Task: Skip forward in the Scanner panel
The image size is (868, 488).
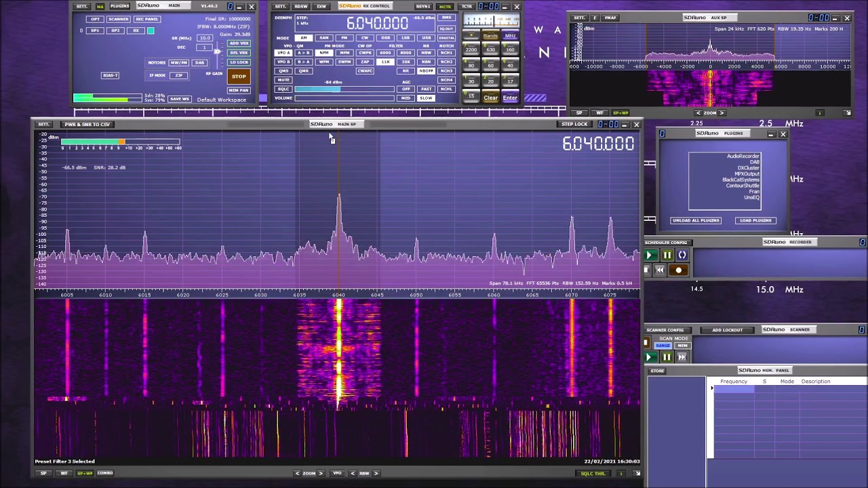Action: (682, 357)
